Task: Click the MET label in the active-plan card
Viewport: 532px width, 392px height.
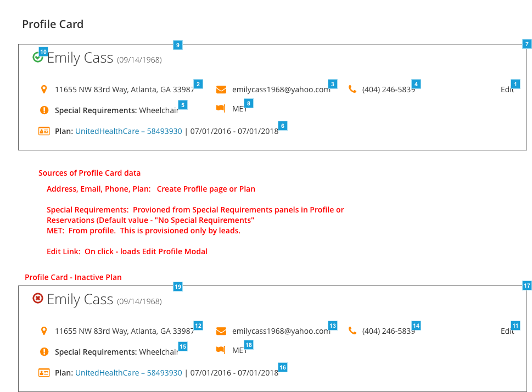Action: click(239, 109)
